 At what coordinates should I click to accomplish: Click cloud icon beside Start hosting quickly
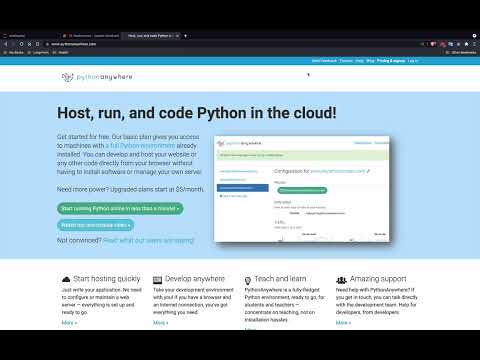[x=66, y=279]
